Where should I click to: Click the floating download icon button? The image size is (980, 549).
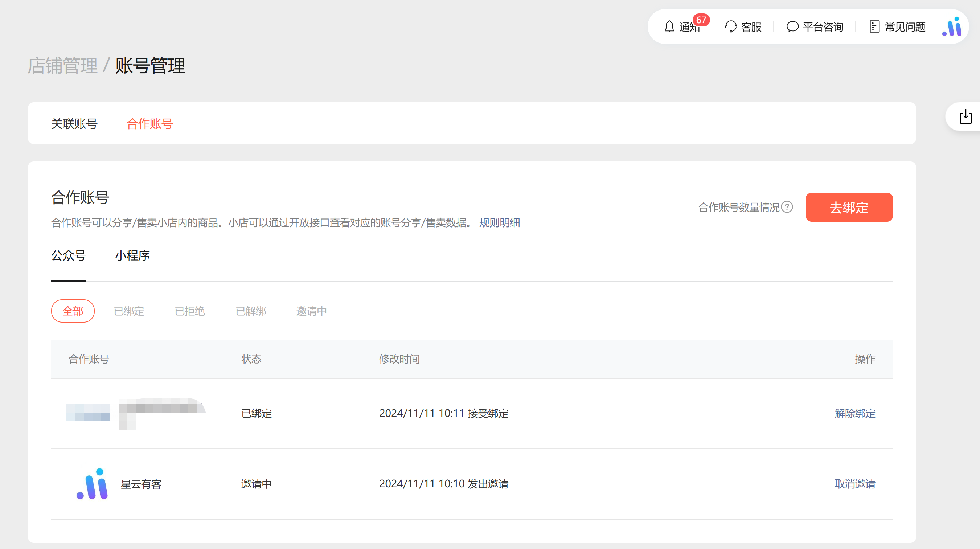(965, 116)
